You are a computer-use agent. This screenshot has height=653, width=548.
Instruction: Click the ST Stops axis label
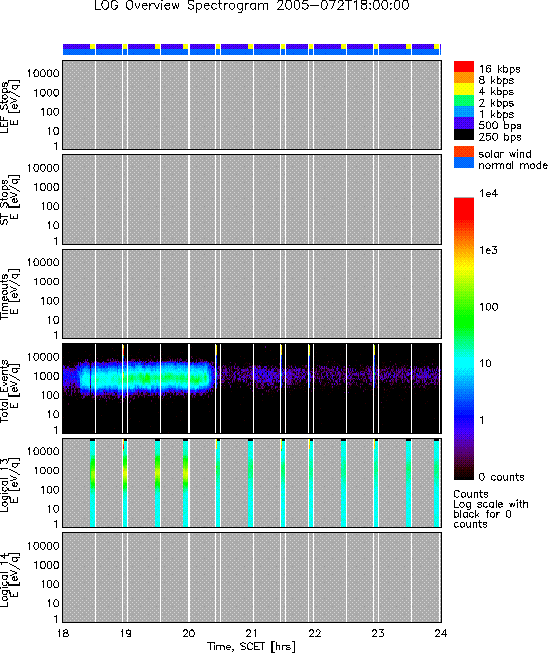point(10,200)
